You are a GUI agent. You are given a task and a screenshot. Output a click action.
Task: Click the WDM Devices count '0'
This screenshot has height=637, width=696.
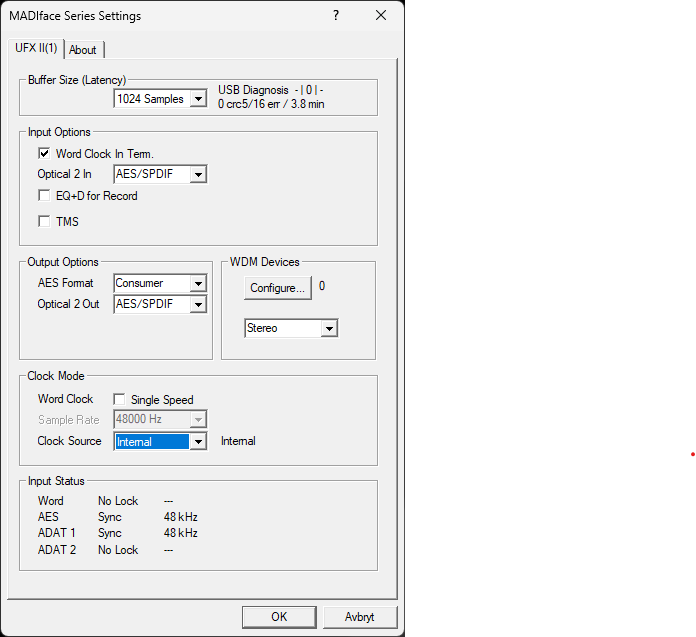(322, 286)
